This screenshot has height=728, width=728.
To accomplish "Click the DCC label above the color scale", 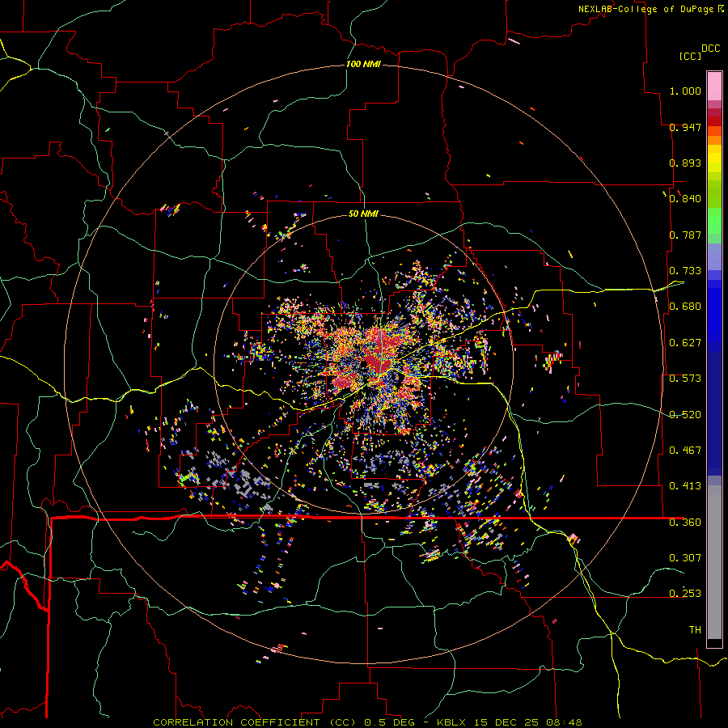I will (x=710, y=49).
